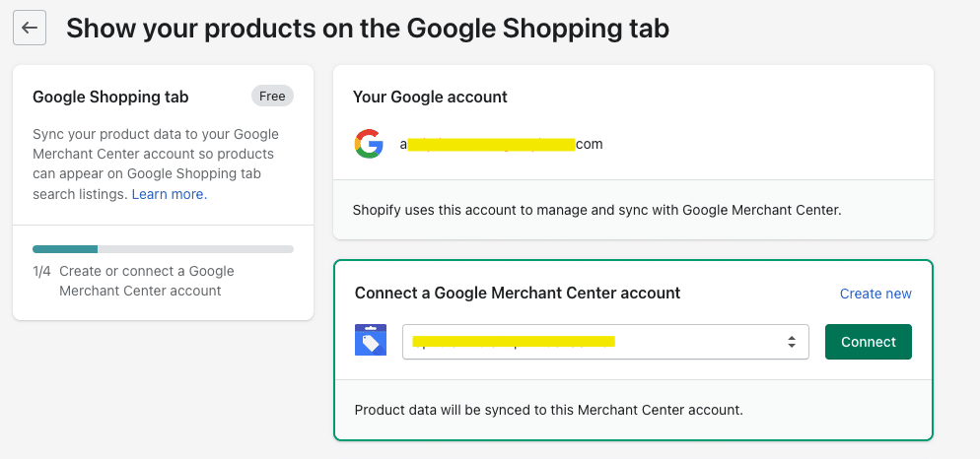Click the back arrow button
The height and width of the screenshot is (459, 980).
click(30, 28)
